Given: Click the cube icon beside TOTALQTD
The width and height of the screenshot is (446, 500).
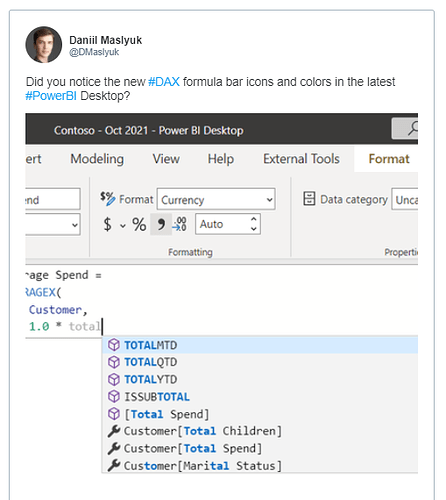Looking at the screenshot, I should (114, 362).
